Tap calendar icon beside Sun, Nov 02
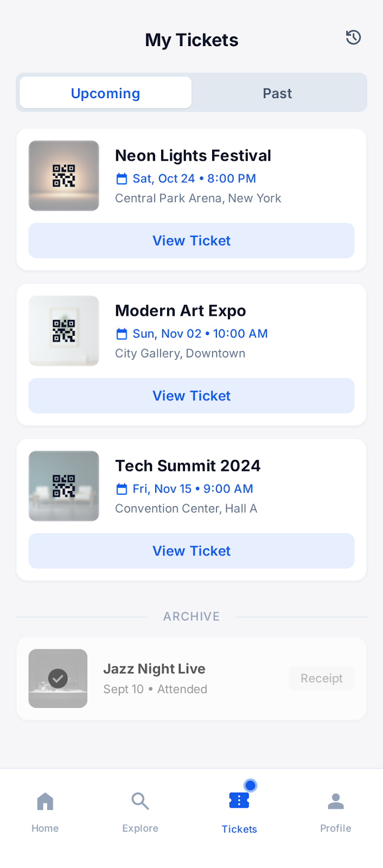Screen dimensions: 383x868 point(122,334)
